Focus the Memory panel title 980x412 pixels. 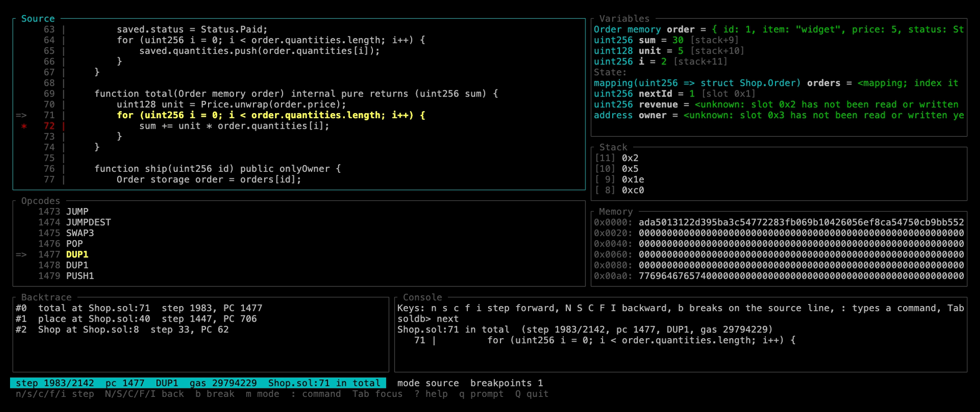point(616,212)
